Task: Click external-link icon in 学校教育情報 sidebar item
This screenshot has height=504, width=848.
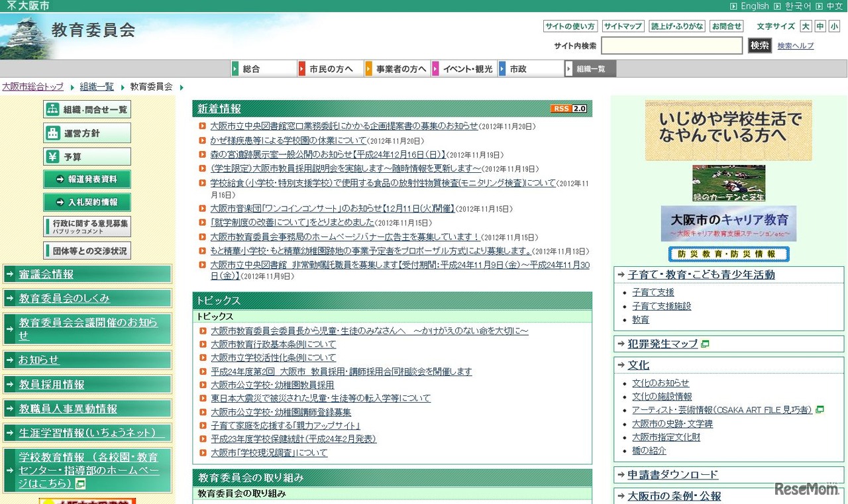Action: pos(81,482)
